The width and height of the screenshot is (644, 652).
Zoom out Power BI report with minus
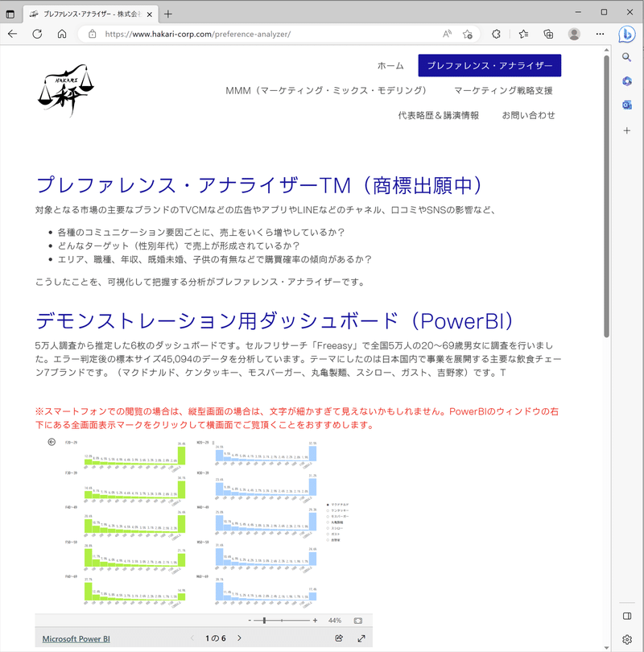(250, 621)
